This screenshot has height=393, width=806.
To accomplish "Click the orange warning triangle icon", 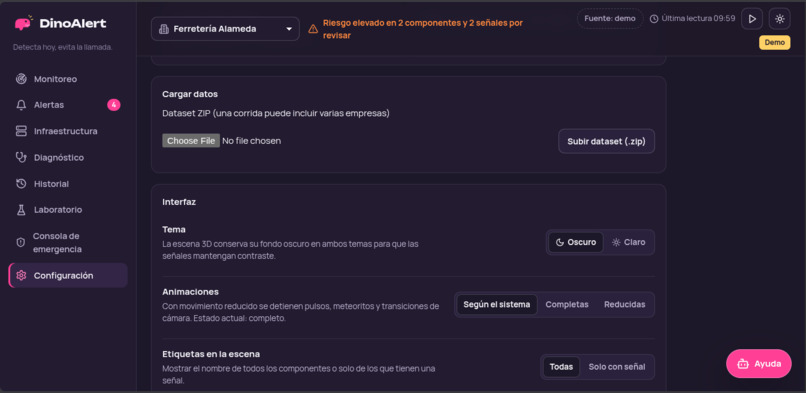I will pos(313,29).
